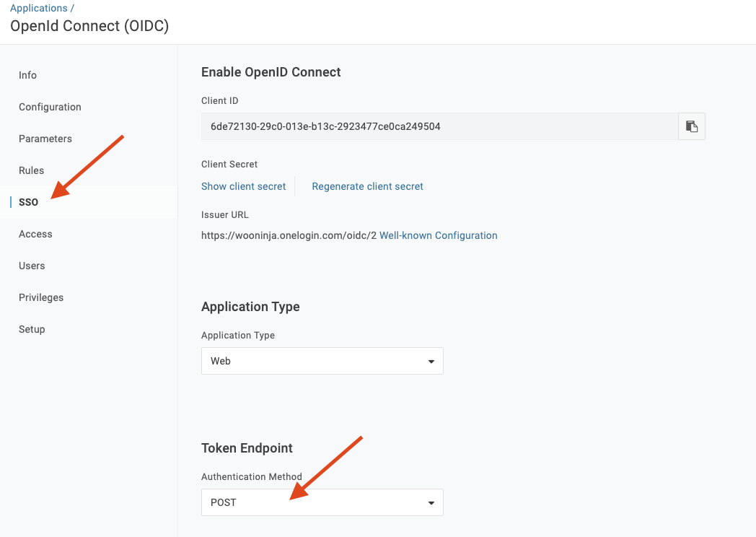This screenshot has height=537, width=756.
Task: Select the Rules tab
Action: (32, 170)
